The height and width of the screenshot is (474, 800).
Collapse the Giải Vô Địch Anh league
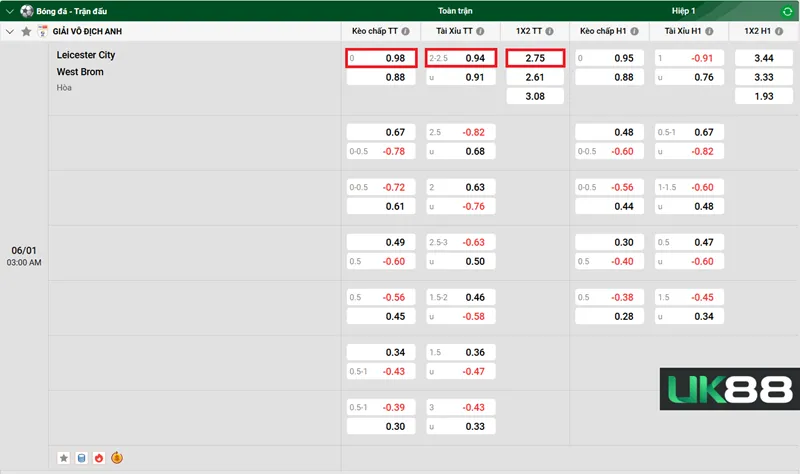[x=10, y=32]
